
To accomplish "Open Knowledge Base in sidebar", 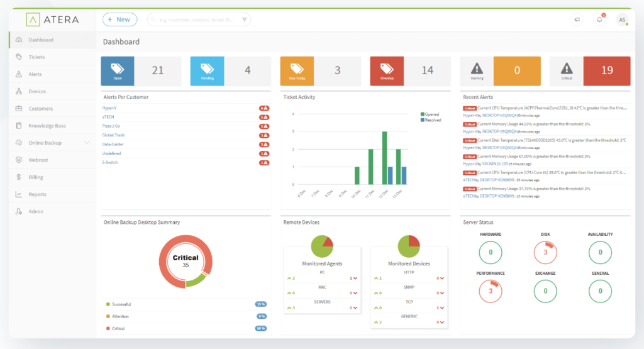I will coord(47,126).
